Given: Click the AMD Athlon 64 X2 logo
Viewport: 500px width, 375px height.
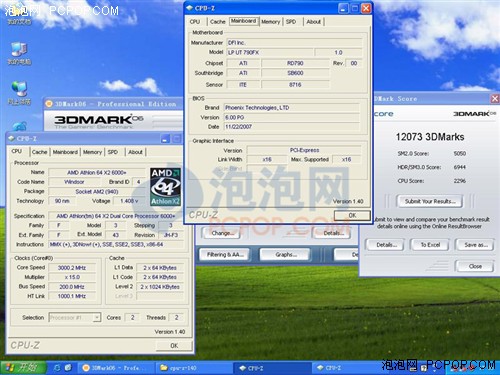Looking at the screenshot, I should (x=165, y=187).
